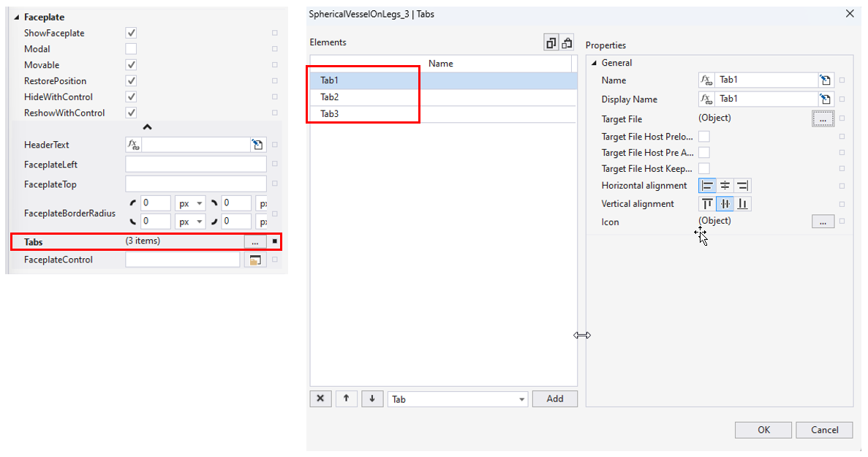The width and height of the screenshot is (868, 457).
Task: Set horizontal alignment to right
Action: pyautogui.click(x=742, y=186)
